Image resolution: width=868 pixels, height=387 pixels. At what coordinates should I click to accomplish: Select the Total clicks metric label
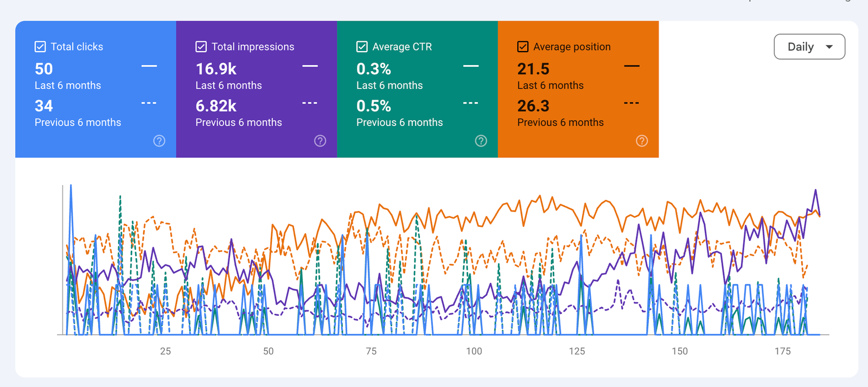coord(76,47)
